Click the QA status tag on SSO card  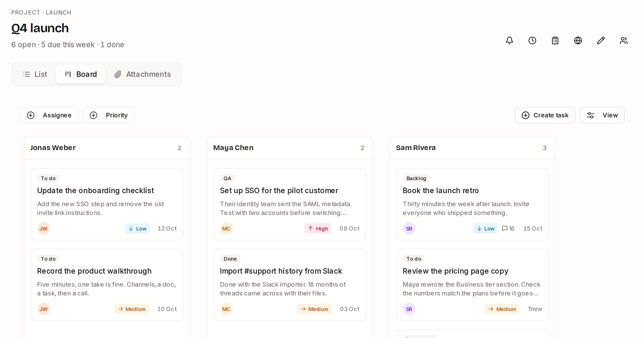tap(227, 178)
